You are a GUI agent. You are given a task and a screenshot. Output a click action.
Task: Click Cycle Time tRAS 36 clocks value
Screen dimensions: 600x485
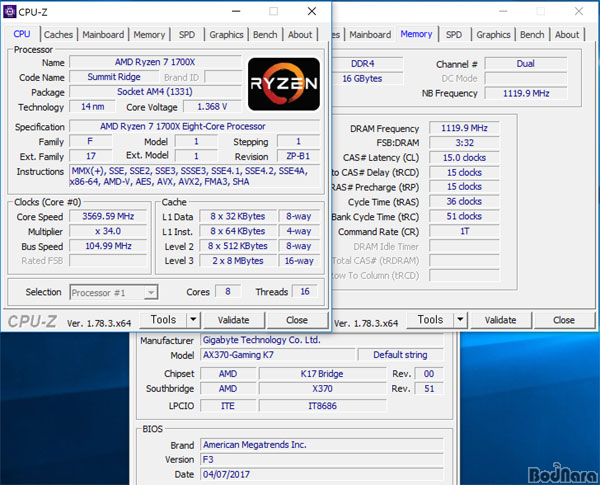tap(464, 201)
